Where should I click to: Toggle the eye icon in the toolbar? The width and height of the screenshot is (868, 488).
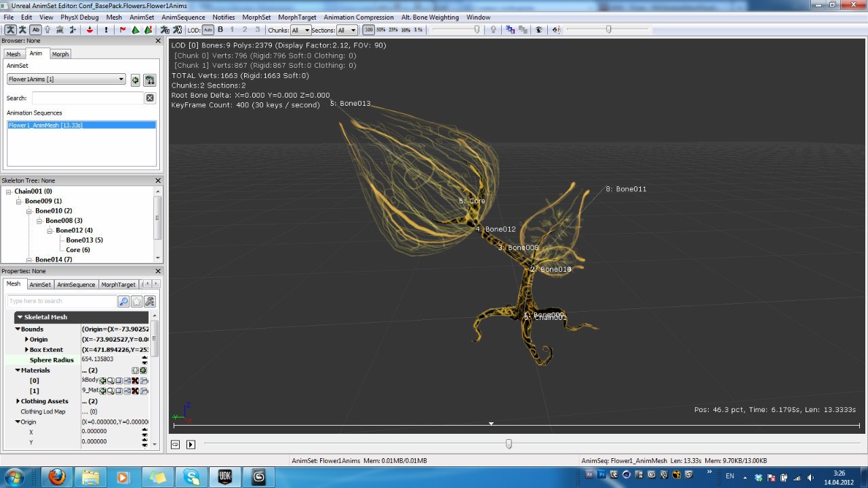coord(539,30)
